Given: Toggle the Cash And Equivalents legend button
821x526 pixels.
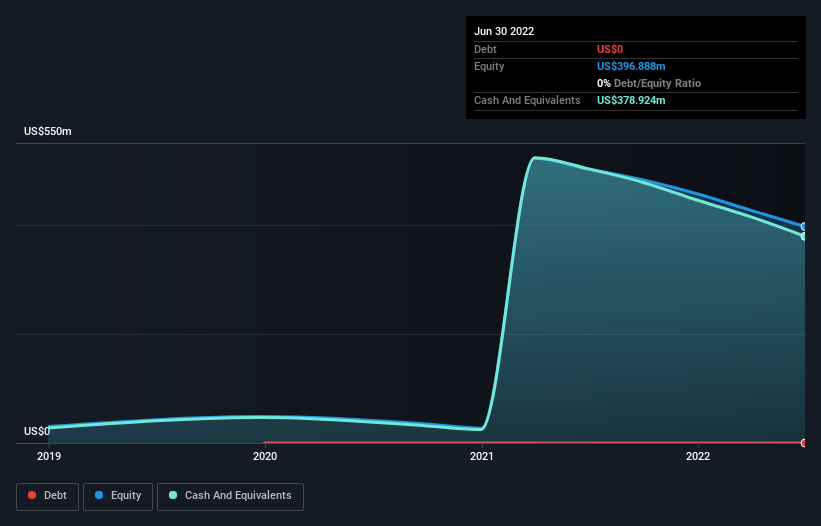Looking at the screenshot, I should (x=230, y=496).
